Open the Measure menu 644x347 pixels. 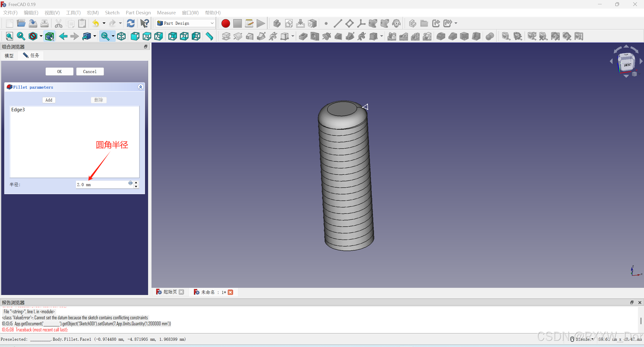click(x=166, y=13)
